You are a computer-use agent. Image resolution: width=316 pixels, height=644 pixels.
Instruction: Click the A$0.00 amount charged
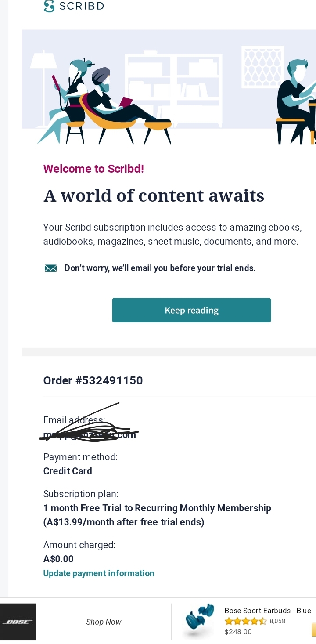point(58,559)
